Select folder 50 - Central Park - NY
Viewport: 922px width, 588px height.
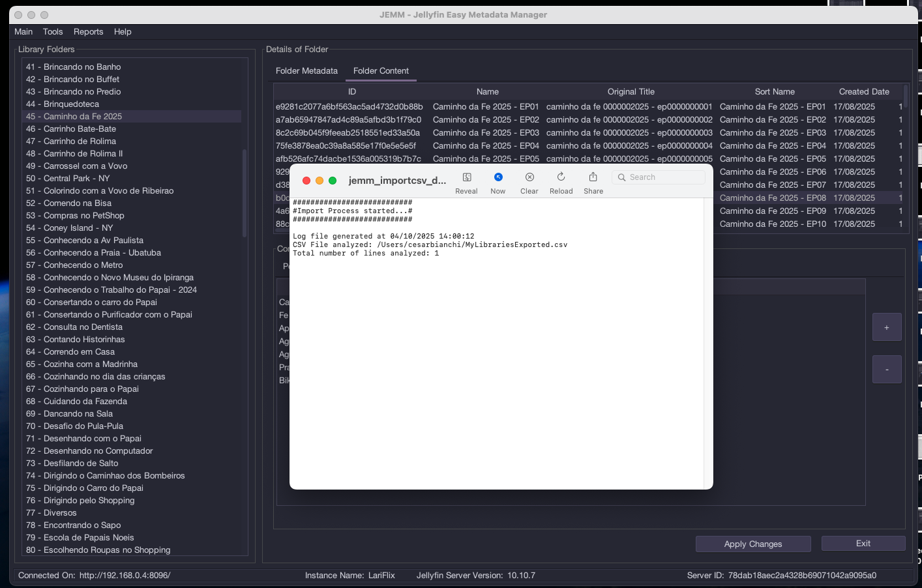point(76,178)
